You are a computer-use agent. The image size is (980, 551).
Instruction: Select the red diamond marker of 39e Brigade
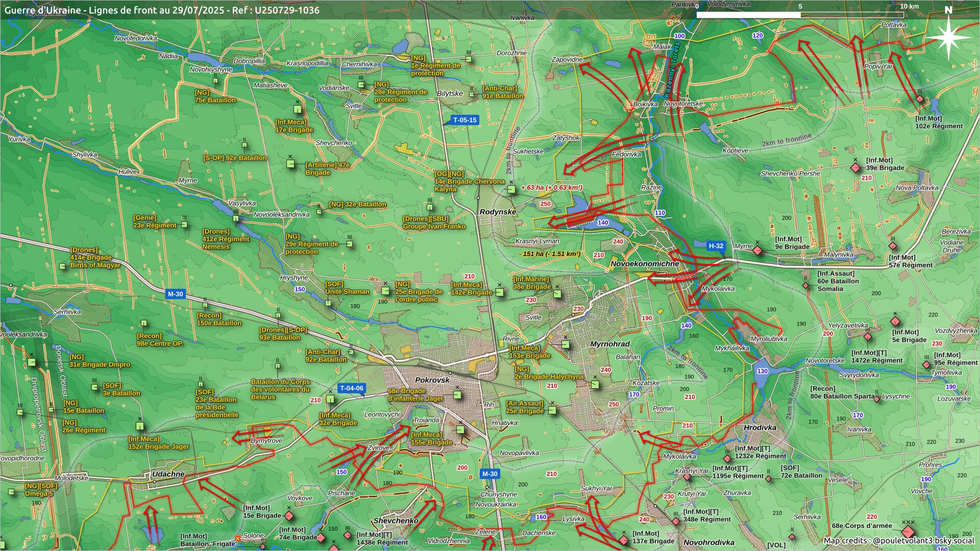855,167
